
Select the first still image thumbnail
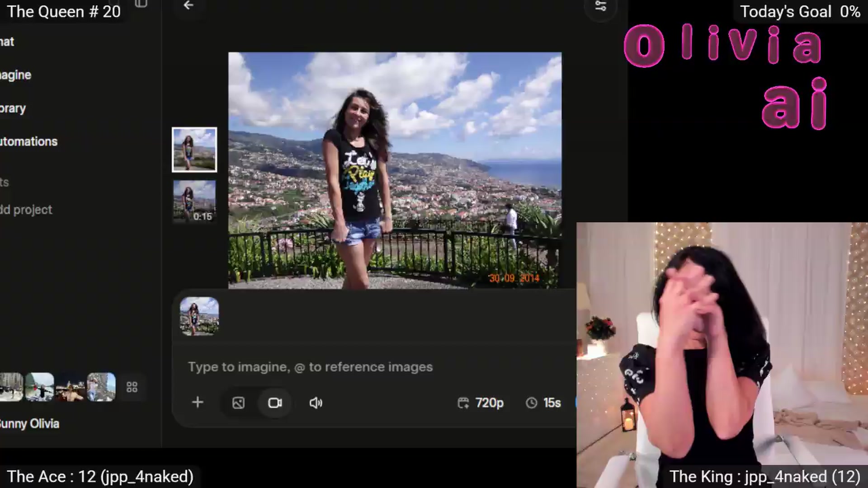click(194, 150)
